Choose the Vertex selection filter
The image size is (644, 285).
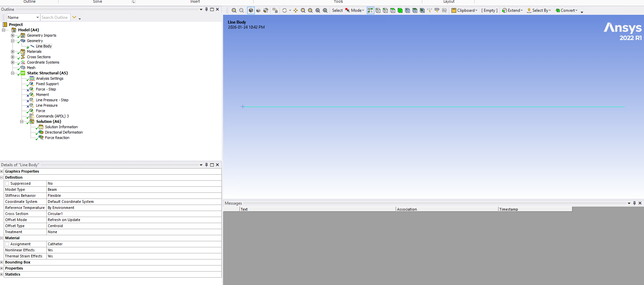point(378,10)
